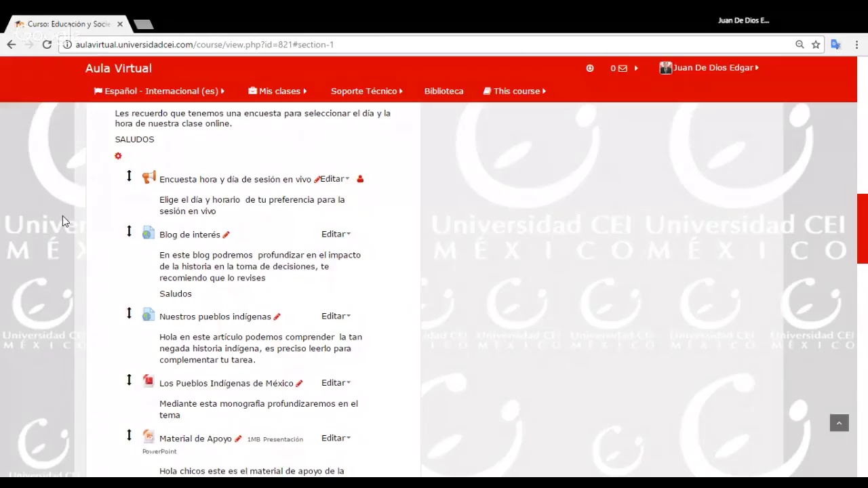
Task: Rename Material de Apoyo with pencil icon
Action: click(x=238, y=439)
